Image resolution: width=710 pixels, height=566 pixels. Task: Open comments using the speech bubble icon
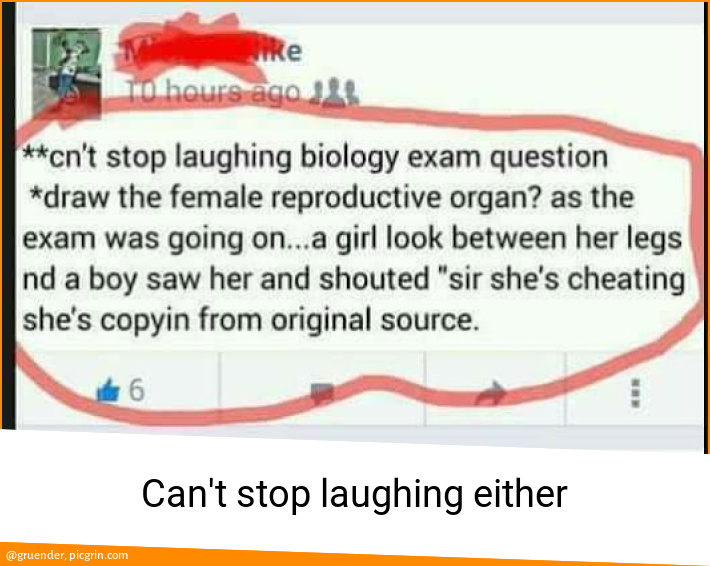click(322, 392)
